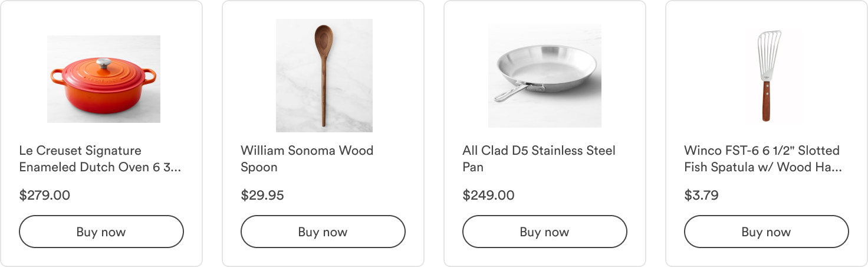Click the Winco FST-6 Slotted Fish Spatula title
The image size is (868, 267).
tap(762, 159)
